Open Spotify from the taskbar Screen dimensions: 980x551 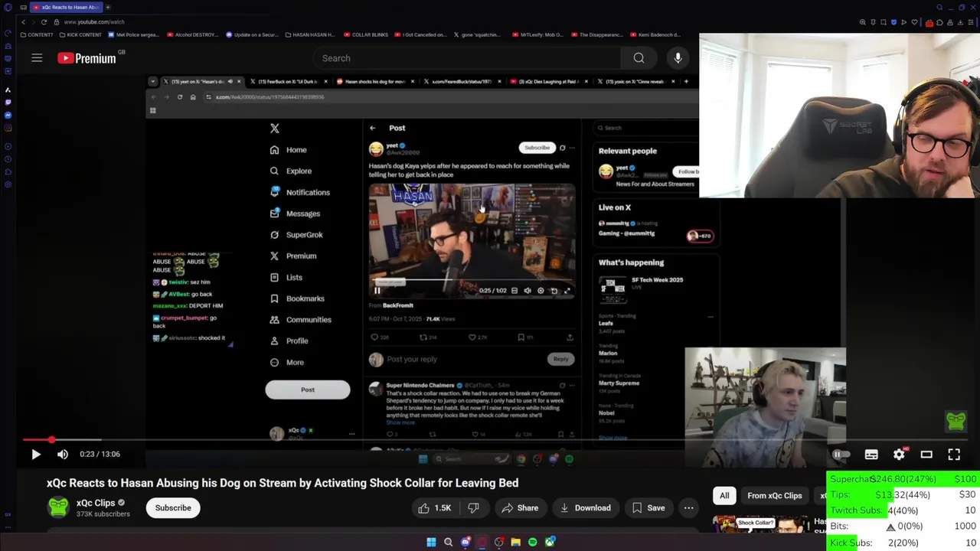pos(533,542)
